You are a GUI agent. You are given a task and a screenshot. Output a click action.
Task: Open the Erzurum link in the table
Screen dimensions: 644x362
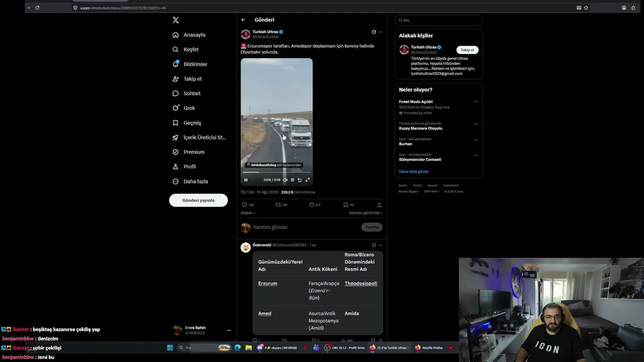tap(268, 284)
